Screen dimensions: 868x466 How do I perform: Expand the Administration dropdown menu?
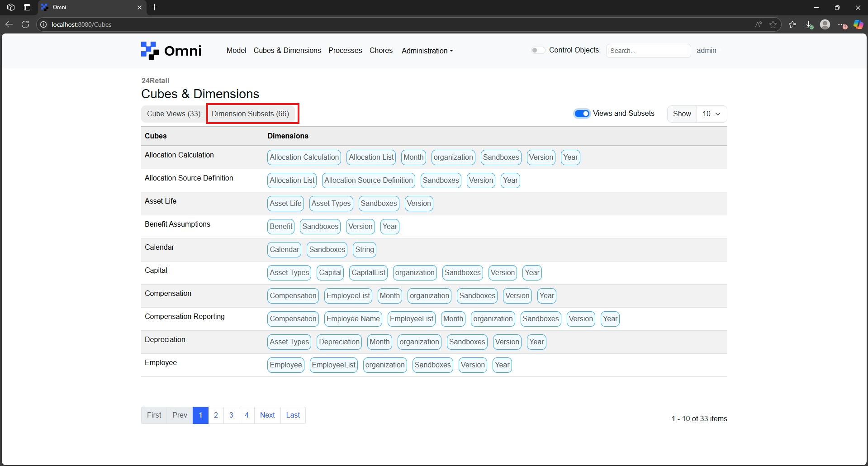427,51
